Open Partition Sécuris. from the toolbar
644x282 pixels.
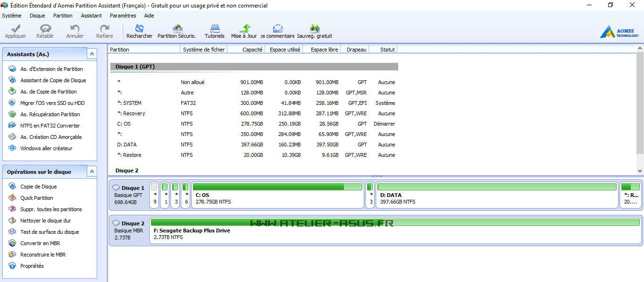[x=176, y=29]
